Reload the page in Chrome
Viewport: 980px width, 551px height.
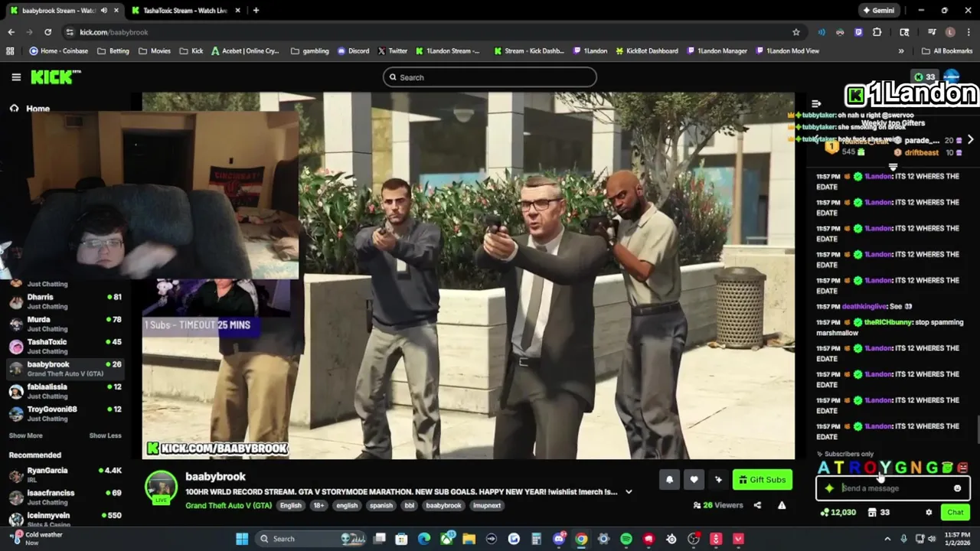tap(47, 32)
